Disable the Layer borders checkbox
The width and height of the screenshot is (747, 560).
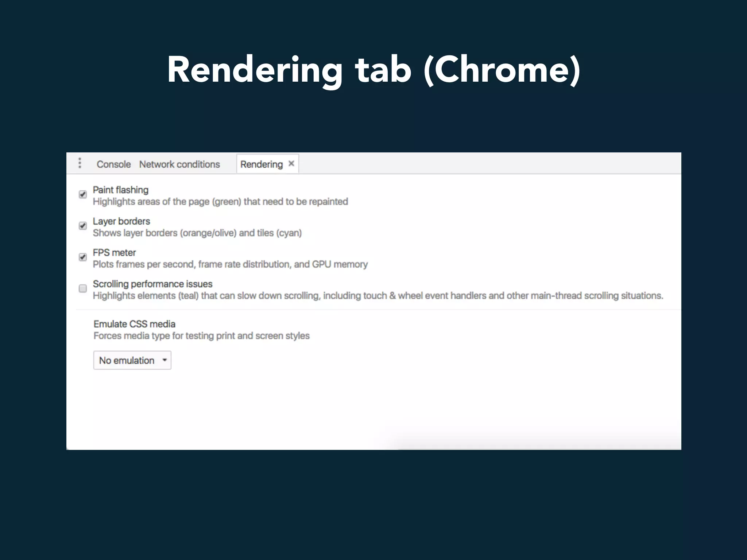coord(83,226)
